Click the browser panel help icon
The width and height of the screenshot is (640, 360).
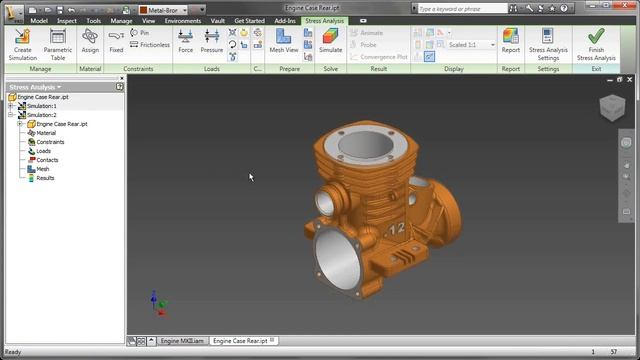tap(119, 87)
